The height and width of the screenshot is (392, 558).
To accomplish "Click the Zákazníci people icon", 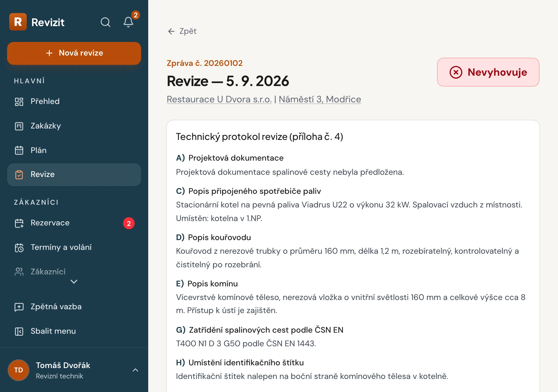I will click(x=19, y=272).
